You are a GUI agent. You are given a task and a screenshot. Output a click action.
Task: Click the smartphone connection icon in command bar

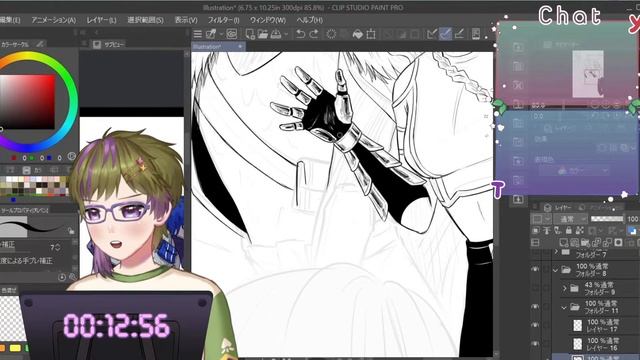[x=476, y=34]
